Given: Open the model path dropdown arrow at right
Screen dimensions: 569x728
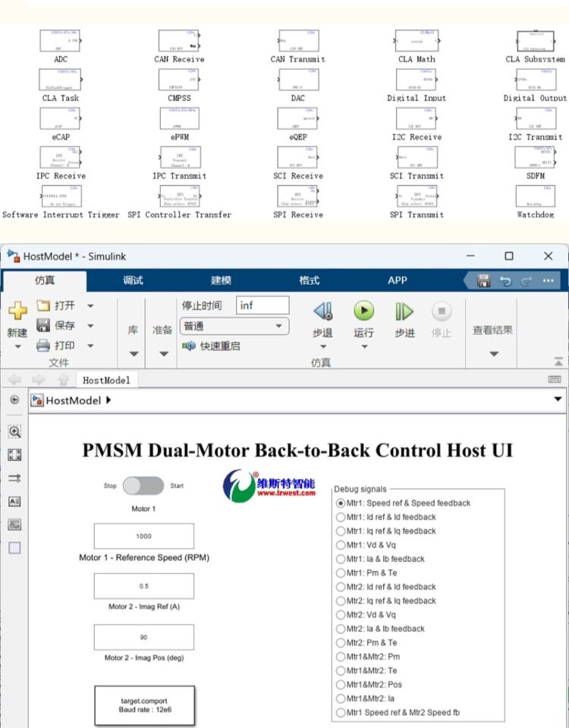Looking at the screenshot, I should click(x=558, y=399).
